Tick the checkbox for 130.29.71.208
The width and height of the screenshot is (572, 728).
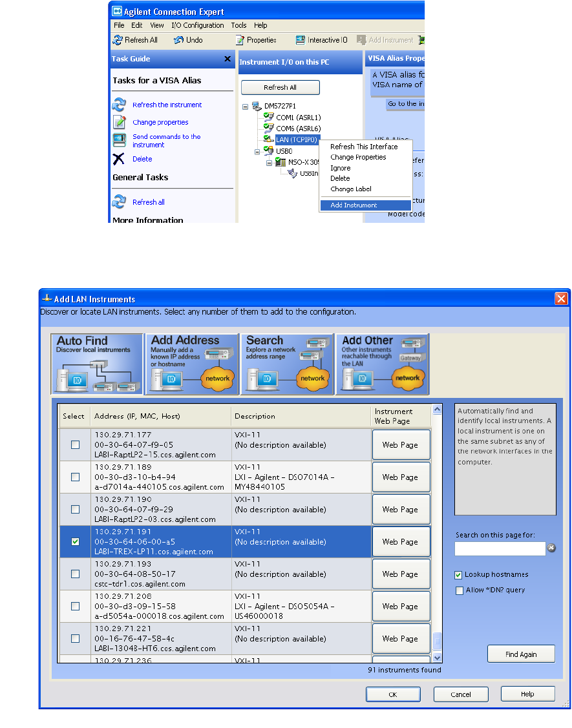[75, 606]
